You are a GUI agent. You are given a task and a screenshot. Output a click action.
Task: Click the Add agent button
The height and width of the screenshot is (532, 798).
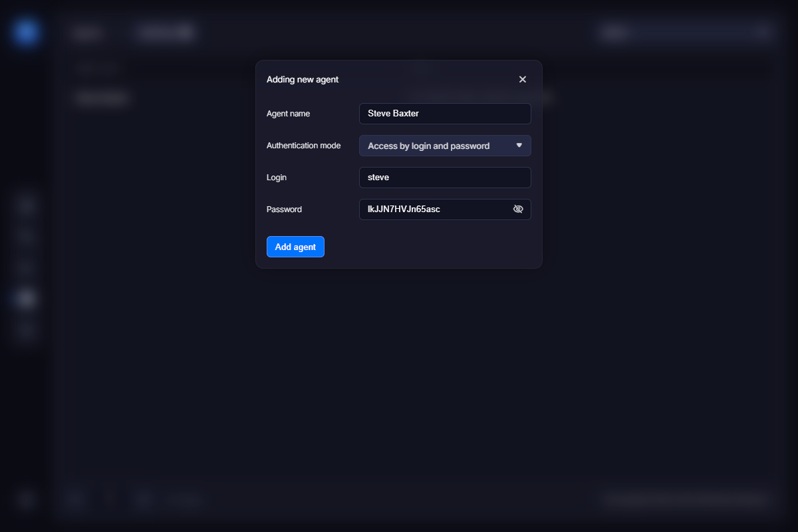[x=295, y=247]
